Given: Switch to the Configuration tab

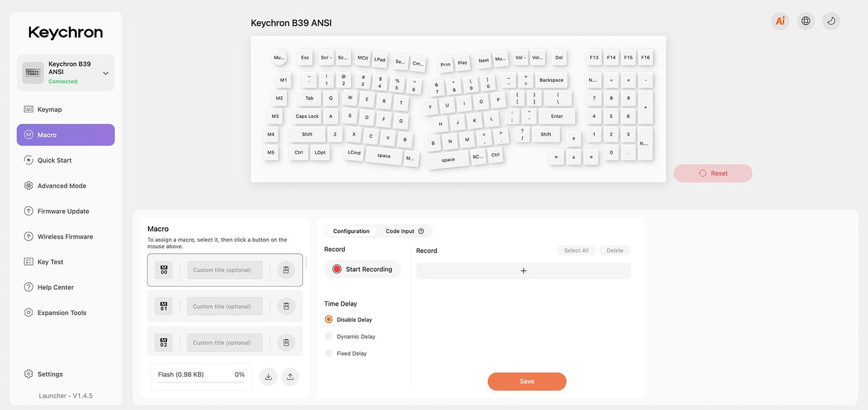Looking at the screenshot, I should tap(351, 231).
